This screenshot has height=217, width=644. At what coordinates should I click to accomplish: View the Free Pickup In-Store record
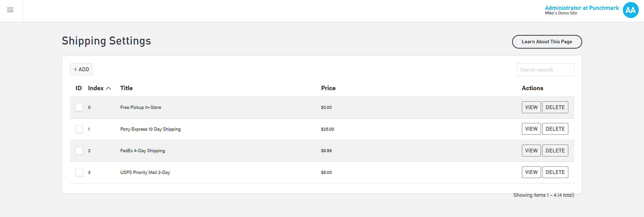click(x=531, y=107)
